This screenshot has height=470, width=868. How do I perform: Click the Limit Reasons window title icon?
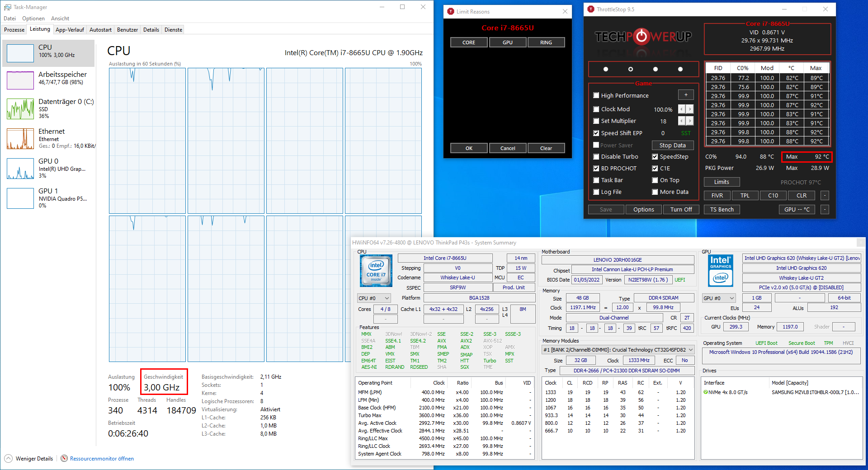tap(451, 11)
